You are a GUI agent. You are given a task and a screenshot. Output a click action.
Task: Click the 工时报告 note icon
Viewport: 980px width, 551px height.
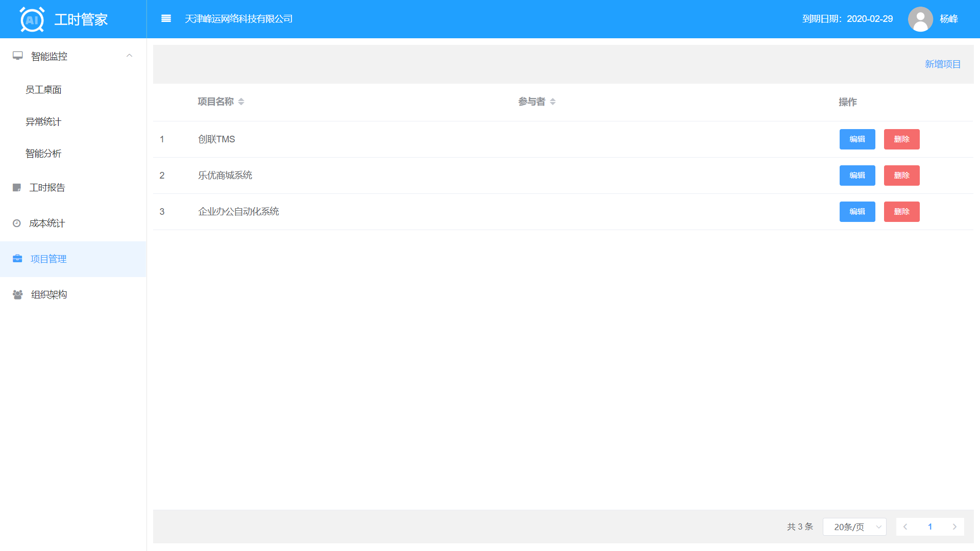click(17, 188)
